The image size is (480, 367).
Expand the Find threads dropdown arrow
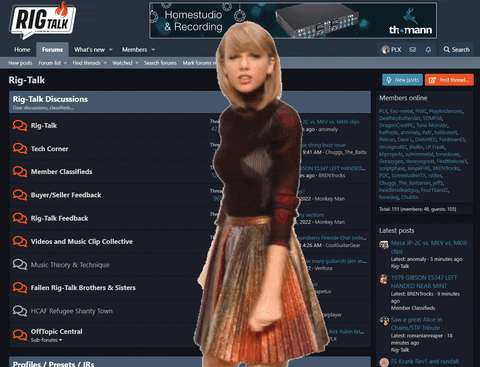105,63
